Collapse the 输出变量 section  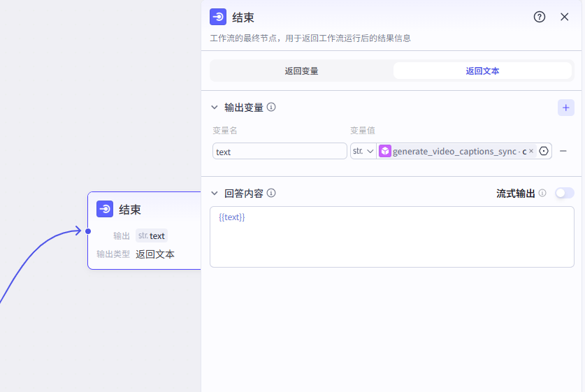215,108
